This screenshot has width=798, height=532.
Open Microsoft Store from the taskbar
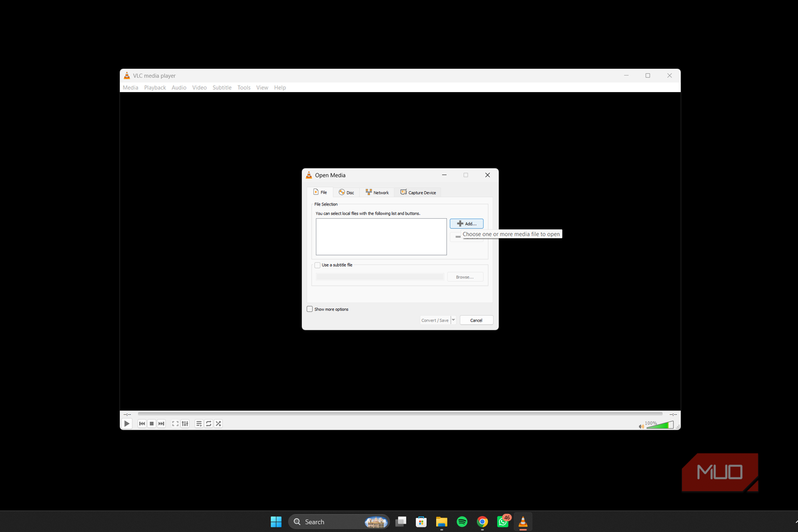point(421,521)
